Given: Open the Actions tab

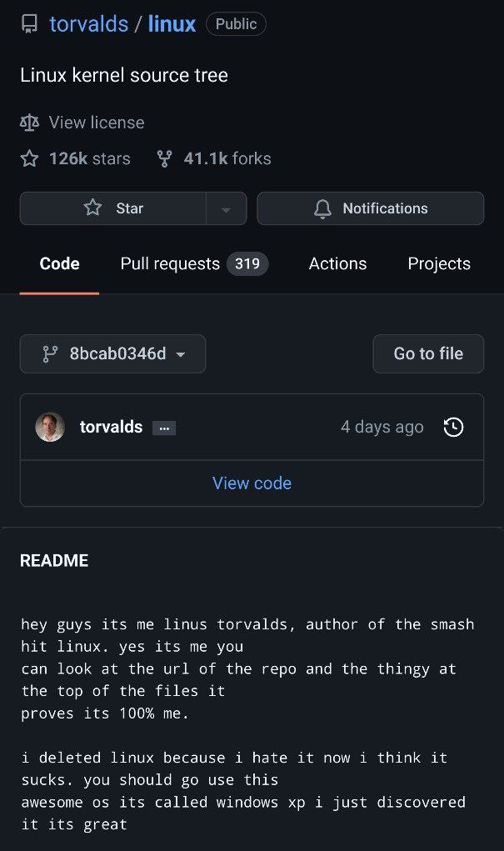Looking at the screenshot, I should 337,264.
